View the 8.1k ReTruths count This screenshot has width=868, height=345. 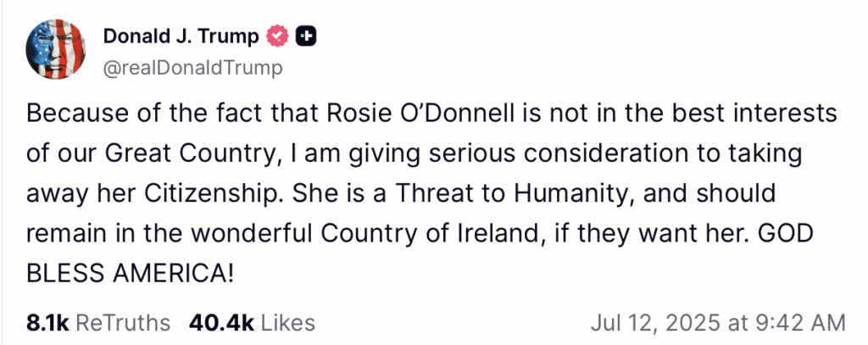click(47, 322)
